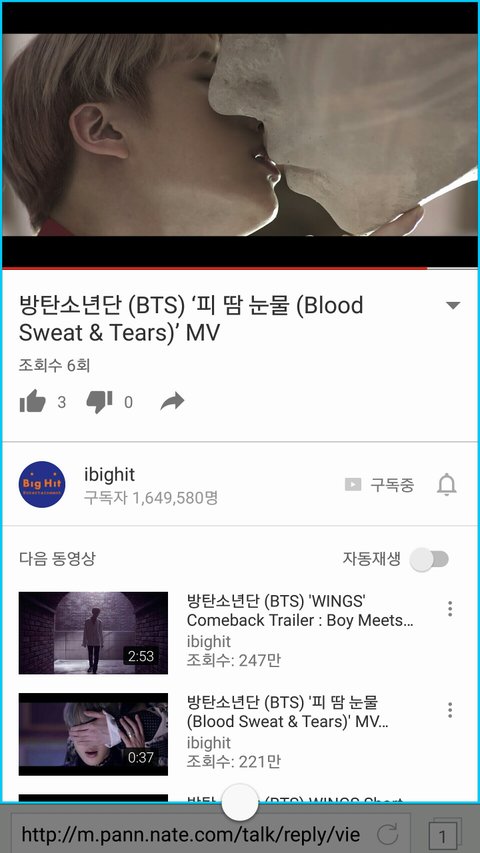Tap the notification bell icon
The width and height of the screenshot is (480, 853).
point(446,484)
